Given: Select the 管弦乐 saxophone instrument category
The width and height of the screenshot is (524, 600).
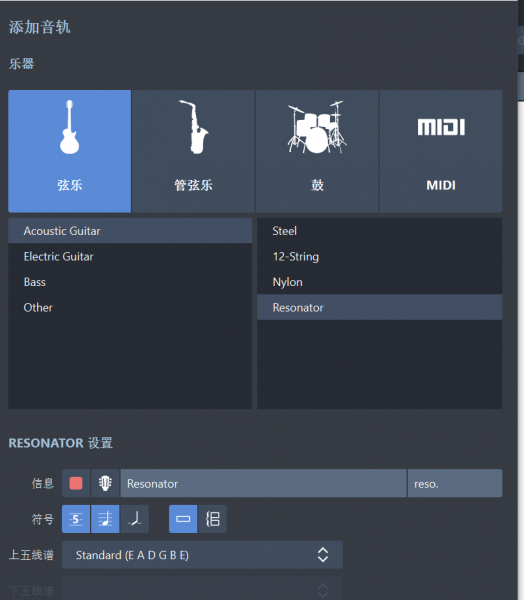Looking at the screenshot, I should click(x=193, y=151).
